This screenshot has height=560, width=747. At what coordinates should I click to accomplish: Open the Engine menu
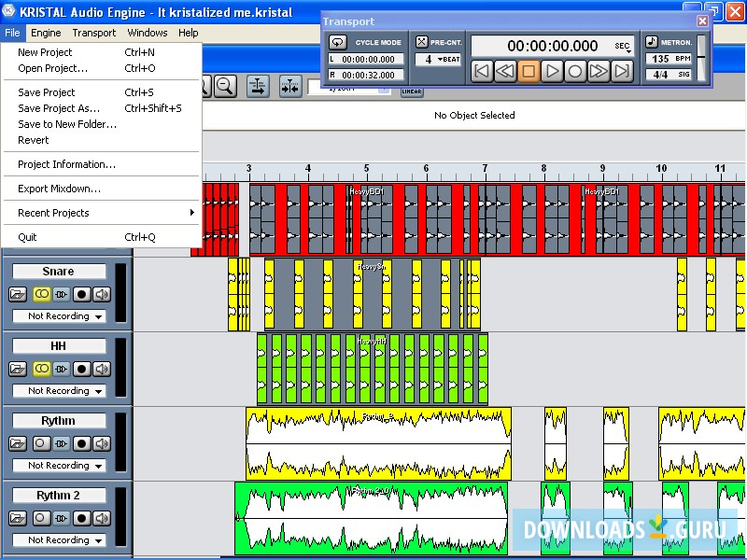(x=46, y=33)
